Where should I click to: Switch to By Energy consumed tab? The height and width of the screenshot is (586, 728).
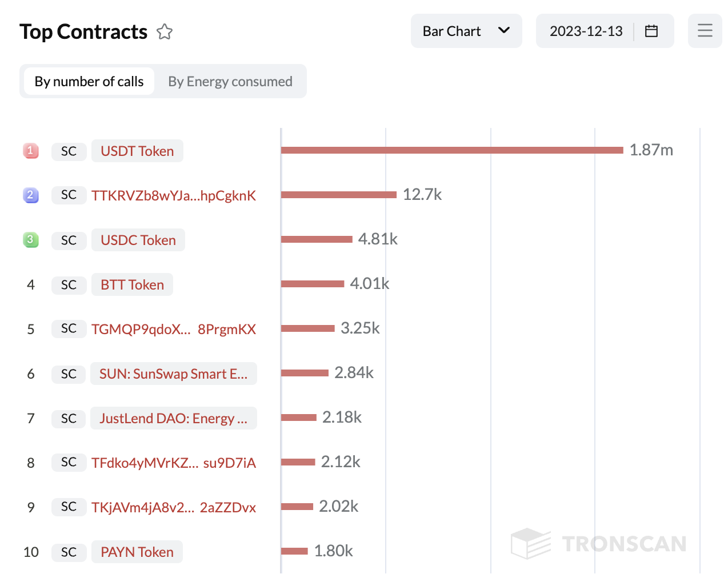click(x=230, y=82)
